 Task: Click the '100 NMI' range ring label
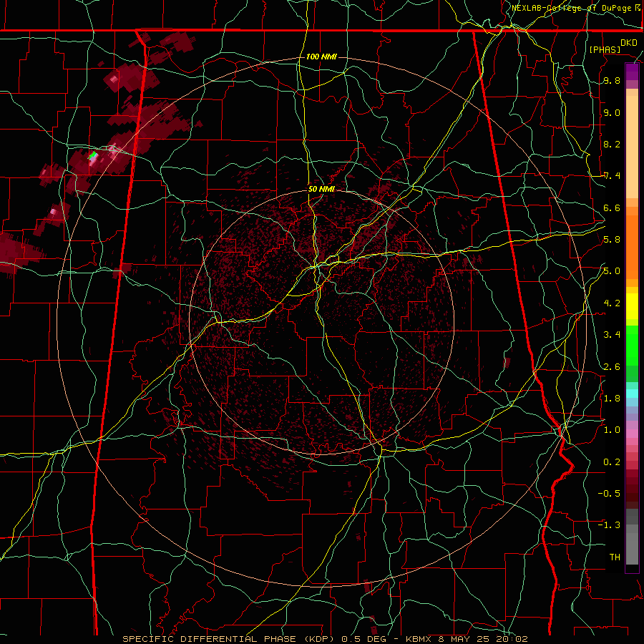click(321, 57)
